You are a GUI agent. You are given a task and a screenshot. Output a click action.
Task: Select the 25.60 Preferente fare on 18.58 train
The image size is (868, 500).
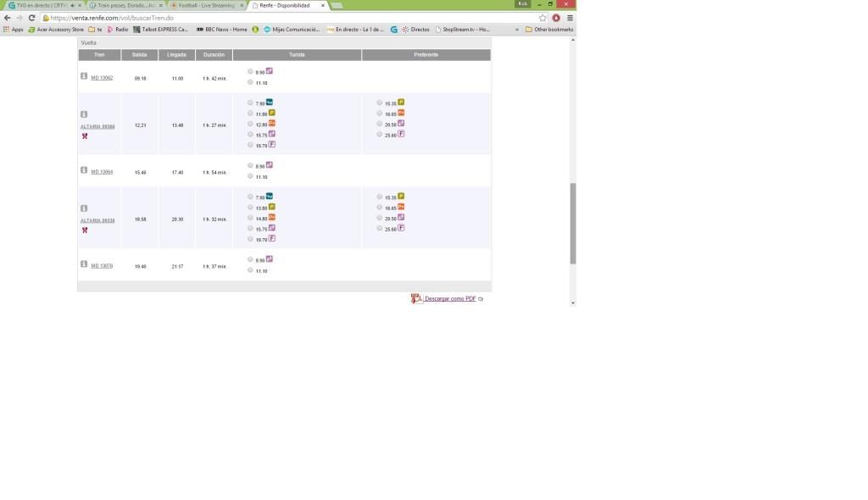[380, 228]
